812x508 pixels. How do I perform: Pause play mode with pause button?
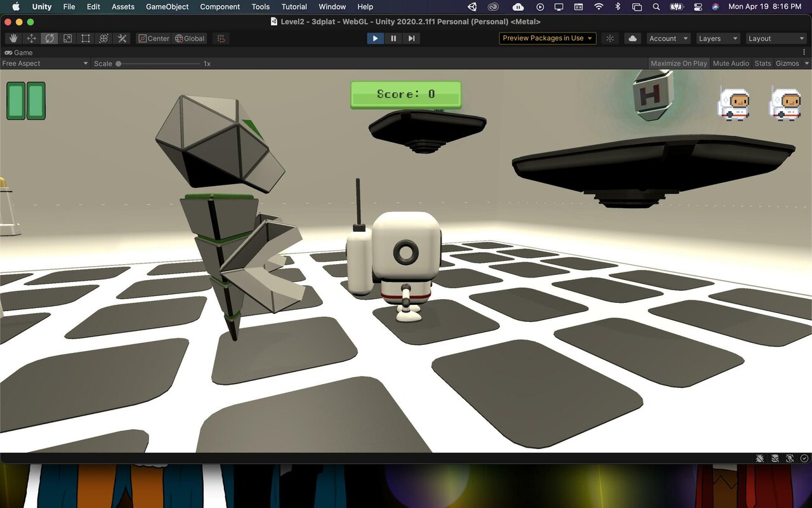click(x=393, y=38)
